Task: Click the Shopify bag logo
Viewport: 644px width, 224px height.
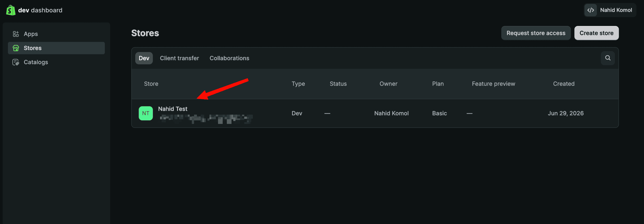Action: tap(11, 10)
